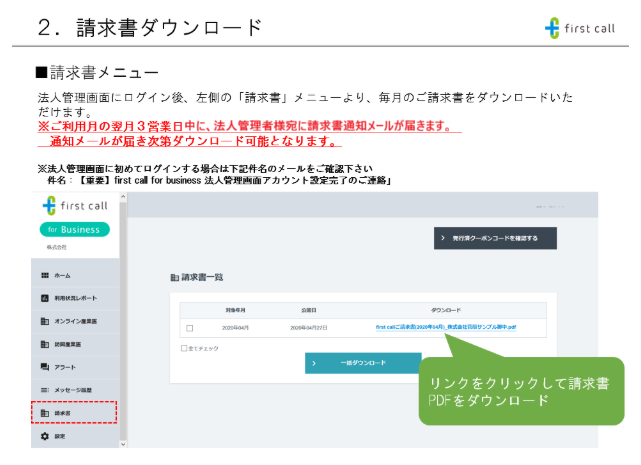Viewport: 641px width, 465px height.
Task: Click the gear icon for 設定
Action: click(45, 436)
